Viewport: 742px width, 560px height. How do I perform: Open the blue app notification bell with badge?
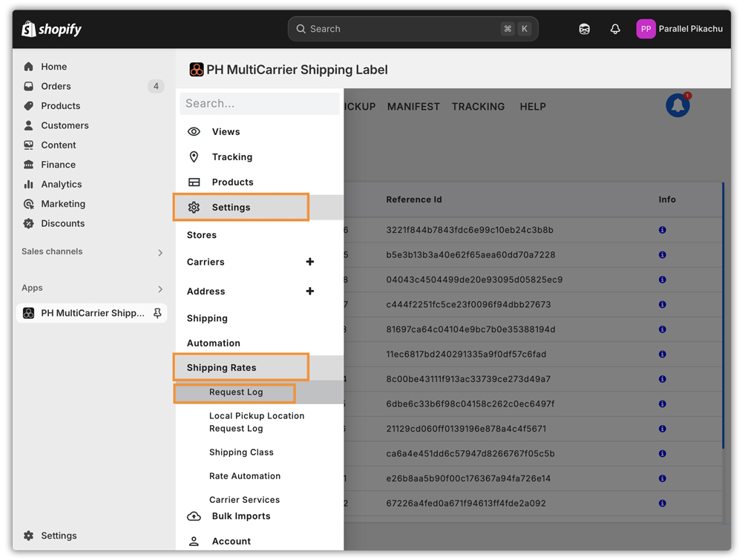(x=678, y=105)
